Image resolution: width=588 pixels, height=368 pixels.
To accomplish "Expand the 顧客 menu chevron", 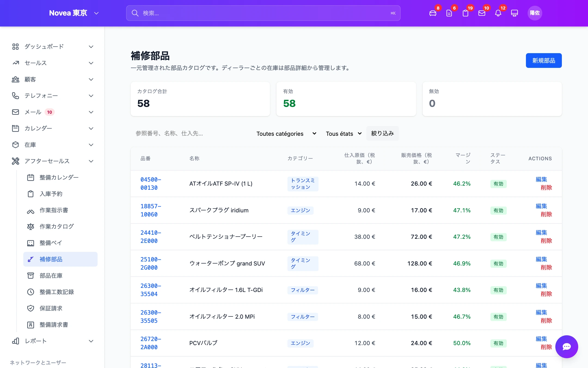I will click(x=91, y=79).
